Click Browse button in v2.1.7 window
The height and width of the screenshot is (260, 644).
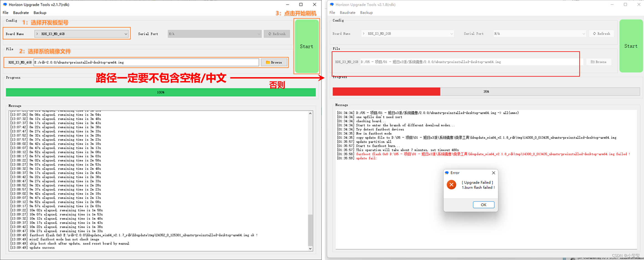coord(274,62)
